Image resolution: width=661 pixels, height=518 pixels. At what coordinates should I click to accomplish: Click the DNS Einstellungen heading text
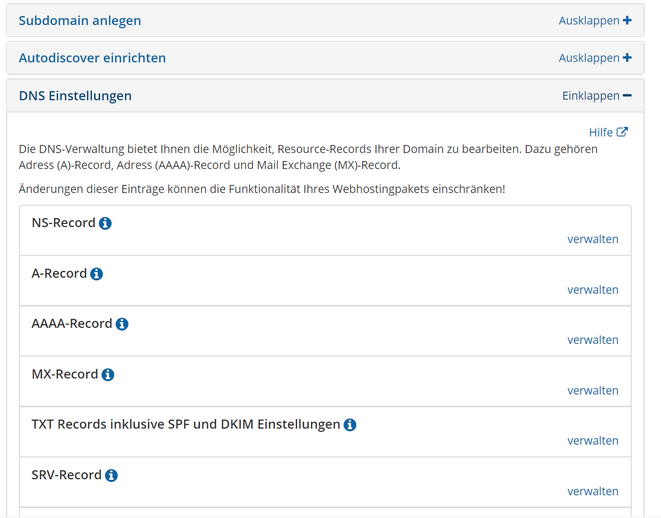tap(75, 96)
